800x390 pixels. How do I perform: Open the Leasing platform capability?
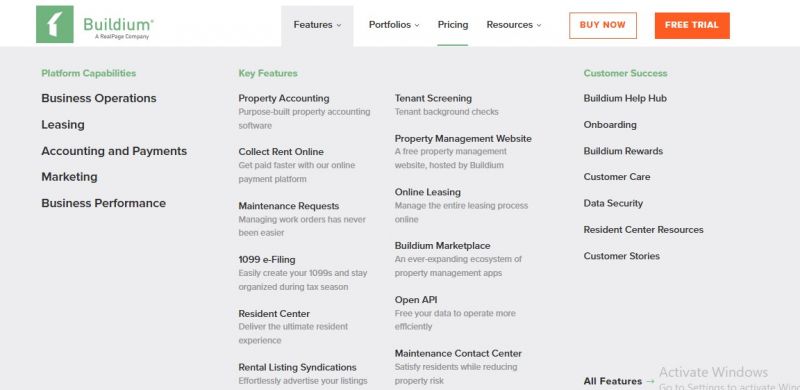[63, 125]
